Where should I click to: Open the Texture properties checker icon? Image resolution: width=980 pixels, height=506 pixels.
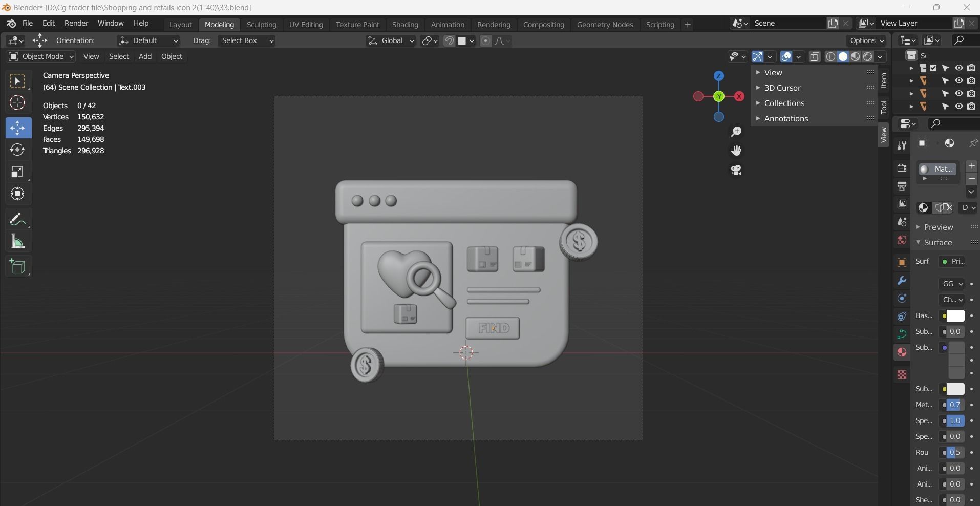[902, 375]
